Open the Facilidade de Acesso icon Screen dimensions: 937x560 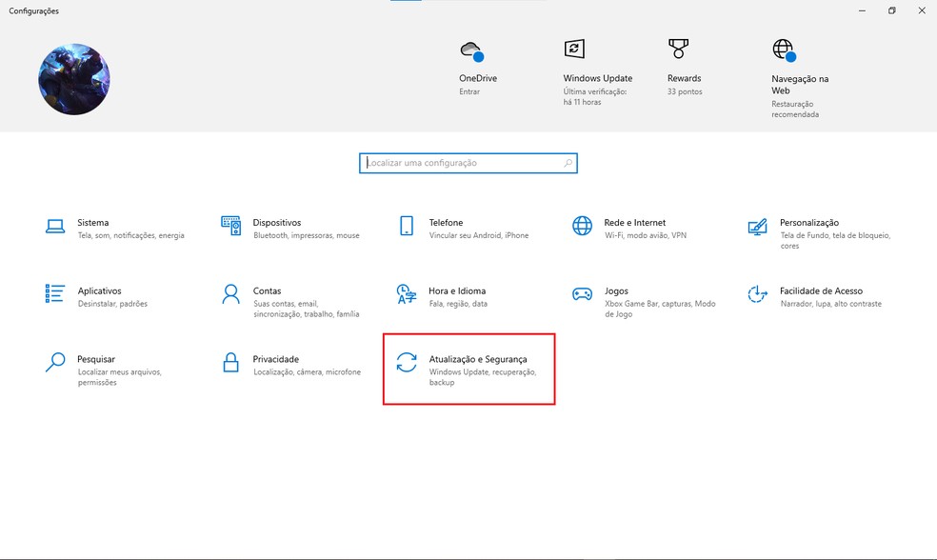coord(757,294)
